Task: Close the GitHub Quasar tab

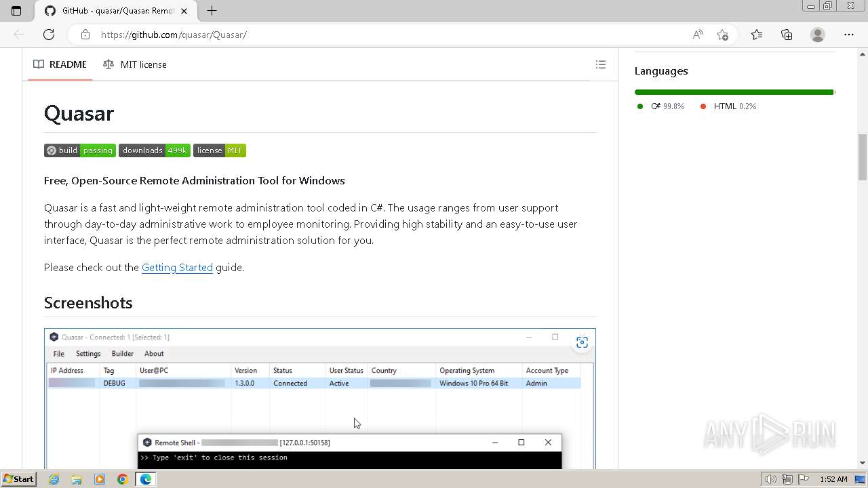Action: (184, 11)
